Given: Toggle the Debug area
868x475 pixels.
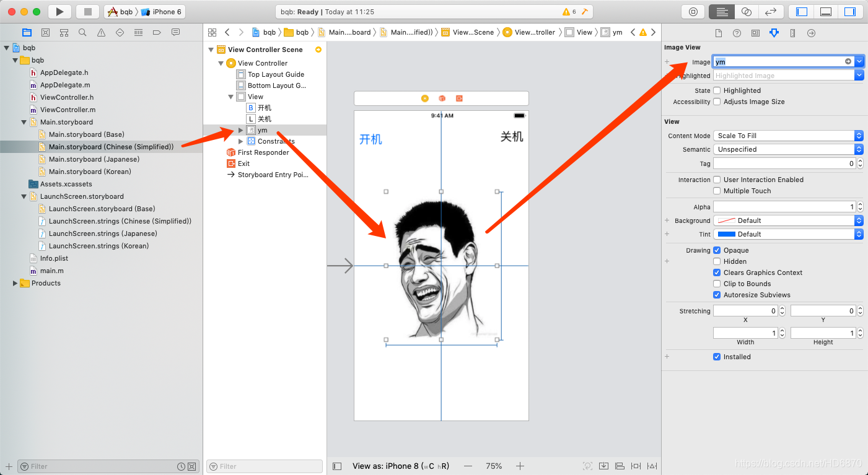Looking at the screenshot, I should click(825, 11).
